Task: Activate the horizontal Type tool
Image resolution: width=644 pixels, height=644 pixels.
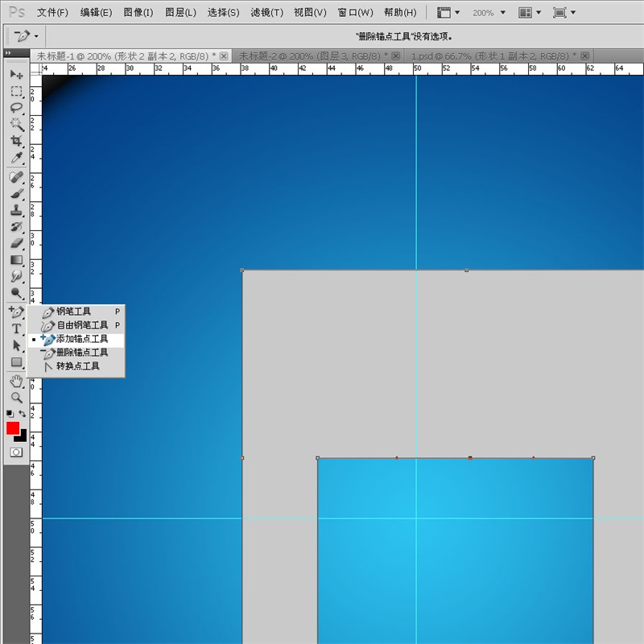Action: point(16,328)
